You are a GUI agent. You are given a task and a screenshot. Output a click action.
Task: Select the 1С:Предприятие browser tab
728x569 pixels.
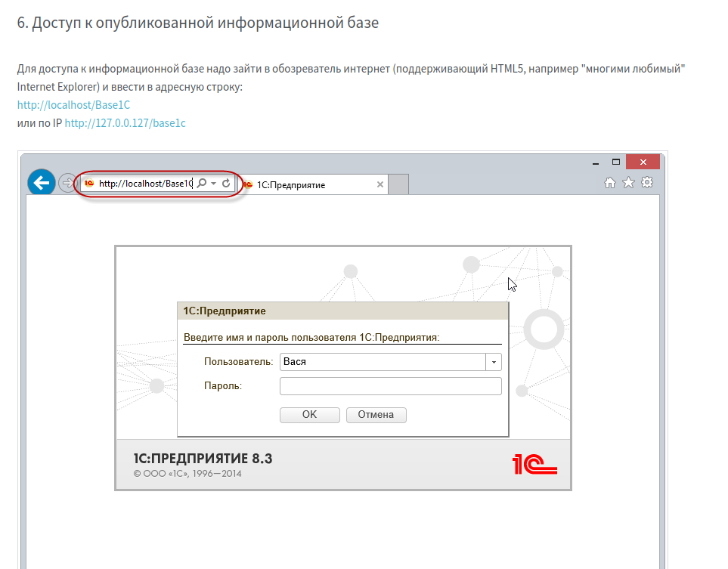point(314,184)
